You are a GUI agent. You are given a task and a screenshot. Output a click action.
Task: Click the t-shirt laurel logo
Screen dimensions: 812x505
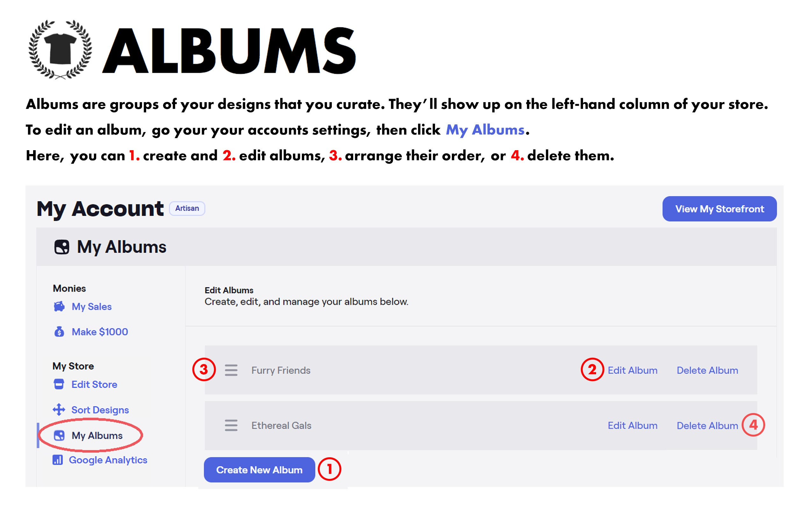[60, 49]
